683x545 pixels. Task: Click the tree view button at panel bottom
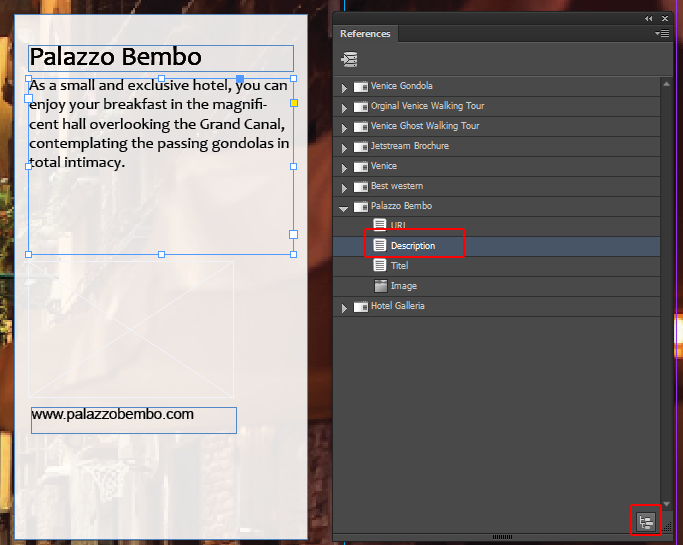coord(646,521)
